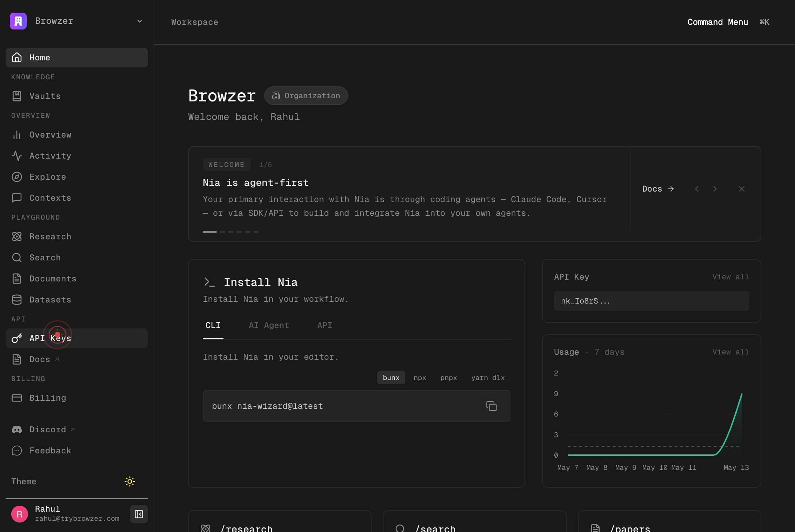Open Overview in the sidebar
795x532 pixels.
point(50,135)
